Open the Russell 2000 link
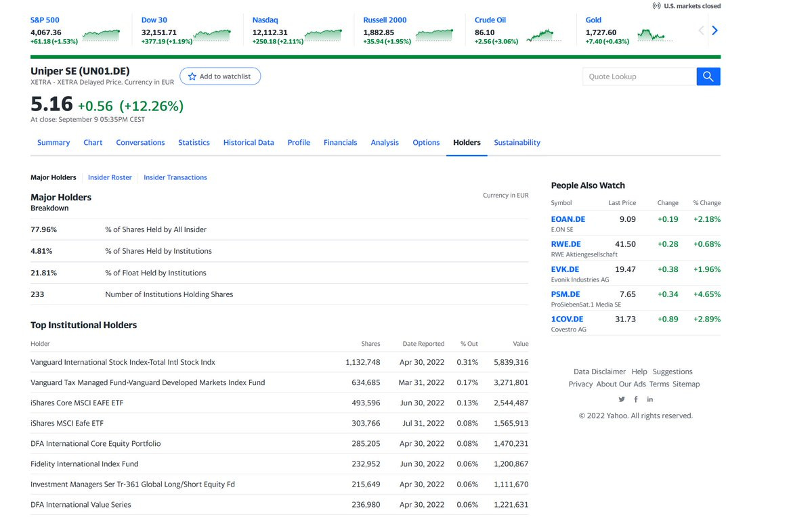Viewport: 812px width, 517px height. tap(385, 20)
